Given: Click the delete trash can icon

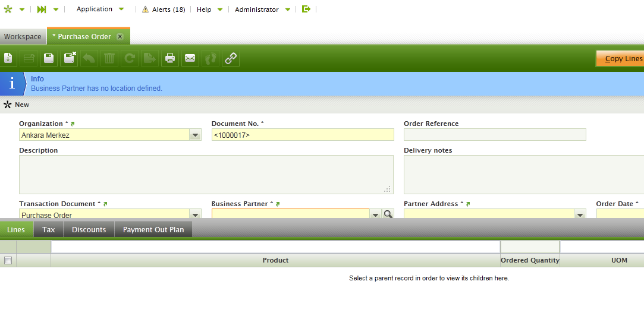Looking at the screenshot, I should (109, 58).
